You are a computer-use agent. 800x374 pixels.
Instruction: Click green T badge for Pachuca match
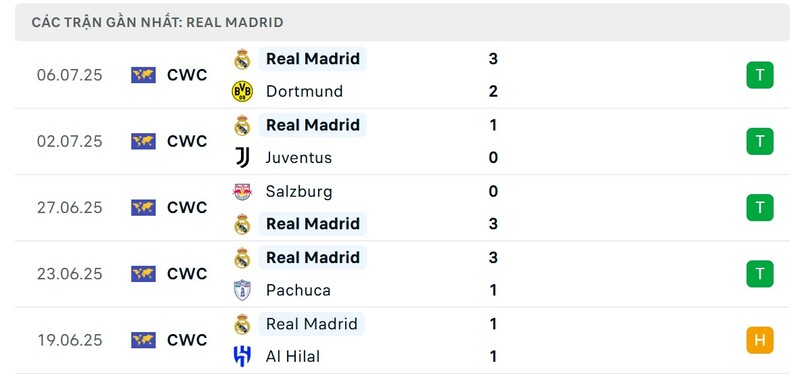760,274
